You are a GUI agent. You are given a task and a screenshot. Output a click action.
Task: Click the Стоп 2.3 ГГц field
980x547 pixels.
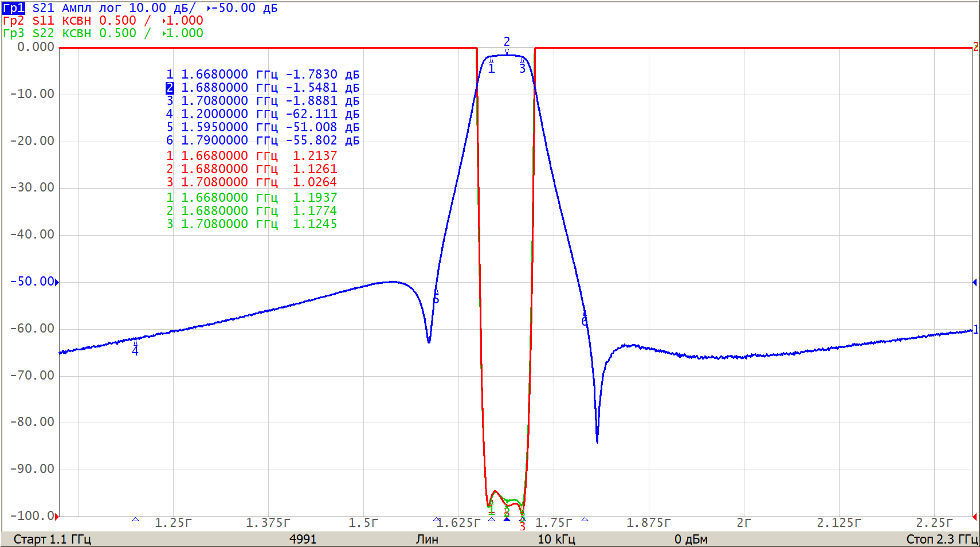[942, 539]
